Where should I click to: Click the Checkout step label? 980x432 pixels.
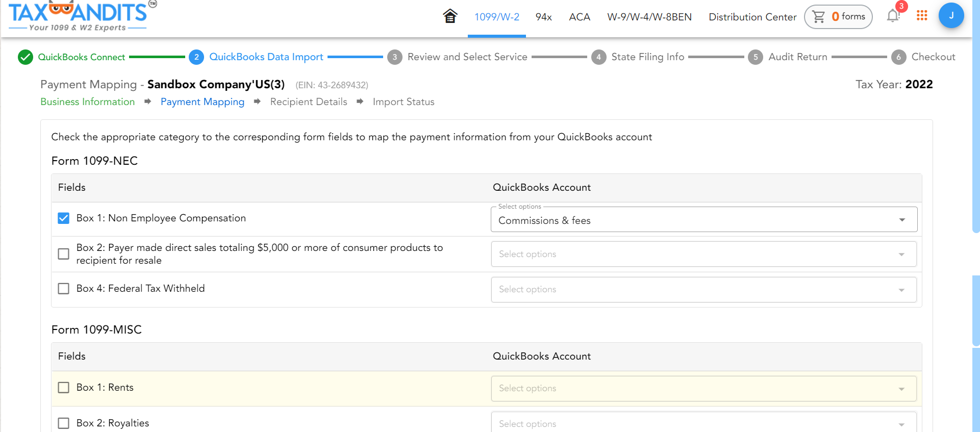tap(933, 57)
